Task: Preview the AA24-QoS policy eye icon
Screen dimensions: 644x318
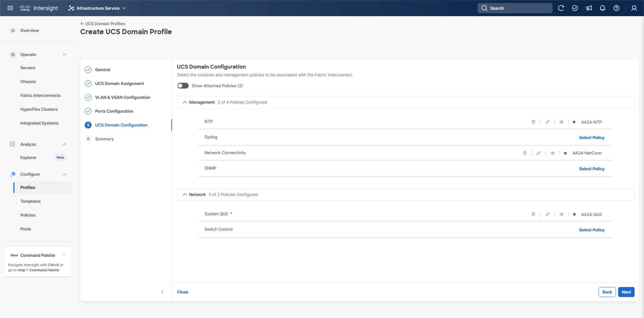Action: [562, 214]
